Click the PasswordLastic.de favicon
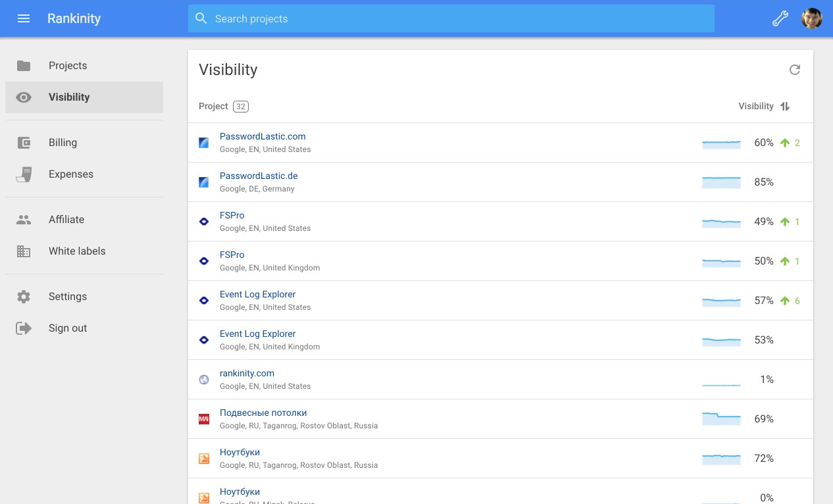This screenshot has width=833, height=504. (x=204, y=182)
